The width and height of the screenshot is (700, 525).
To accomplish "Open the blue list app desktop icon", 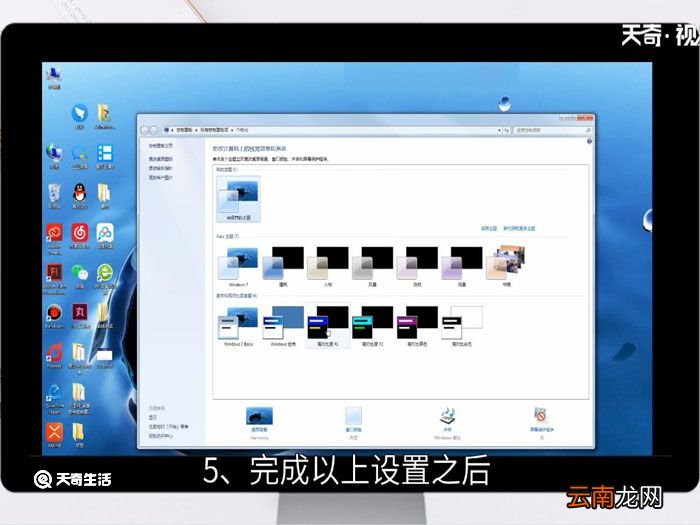I will pos(105,157).
